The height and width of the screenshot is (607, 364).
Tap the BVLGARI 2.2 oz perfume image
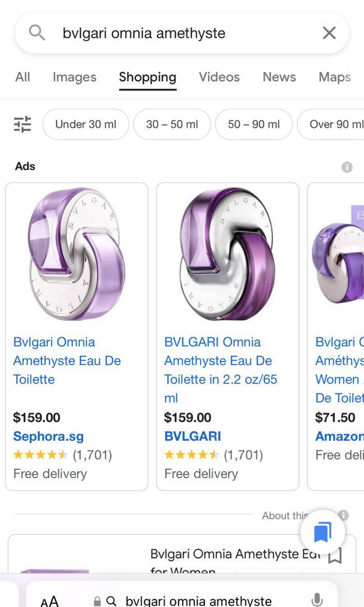228,254
